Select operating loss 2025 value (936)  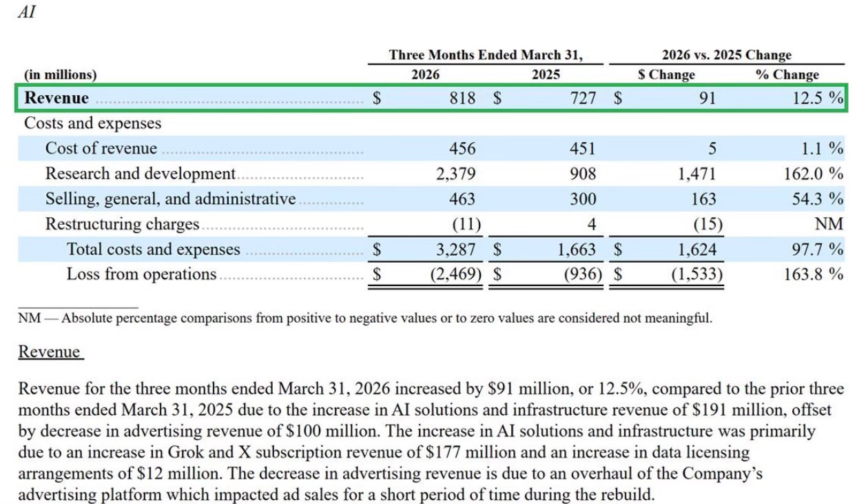[583, 274]
